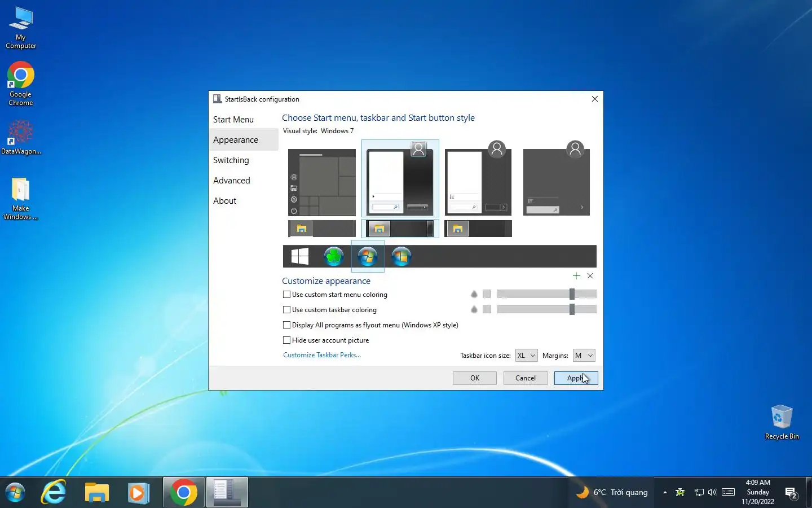Open Google Chrome desktop shortcut
Viewport: 812px width, 508px height.
(21, 84)
